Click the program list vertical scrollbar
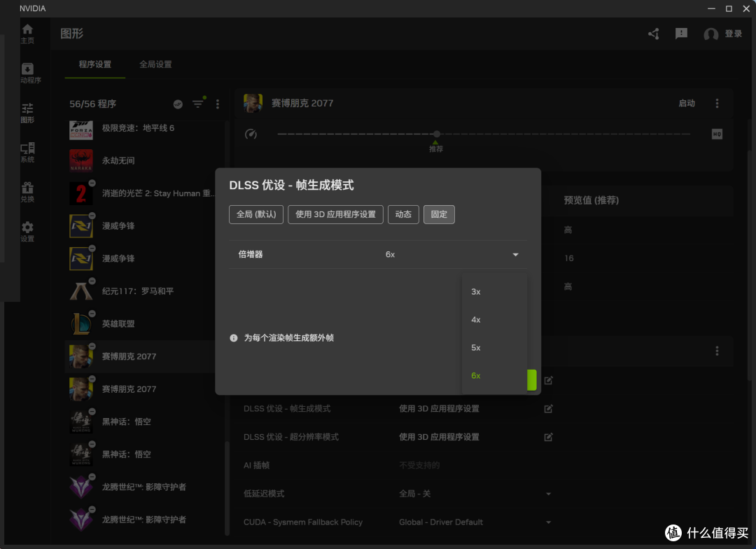The height and width of the screenshot is (549, 756). click(x=226, y=487)
